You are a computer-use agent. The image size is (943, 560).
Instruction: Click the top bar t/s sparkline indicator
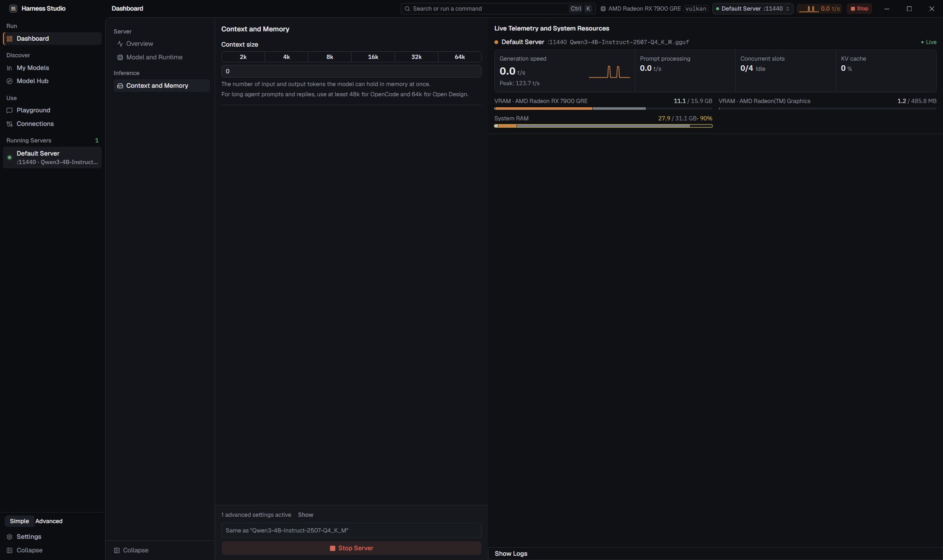(820, 8)
